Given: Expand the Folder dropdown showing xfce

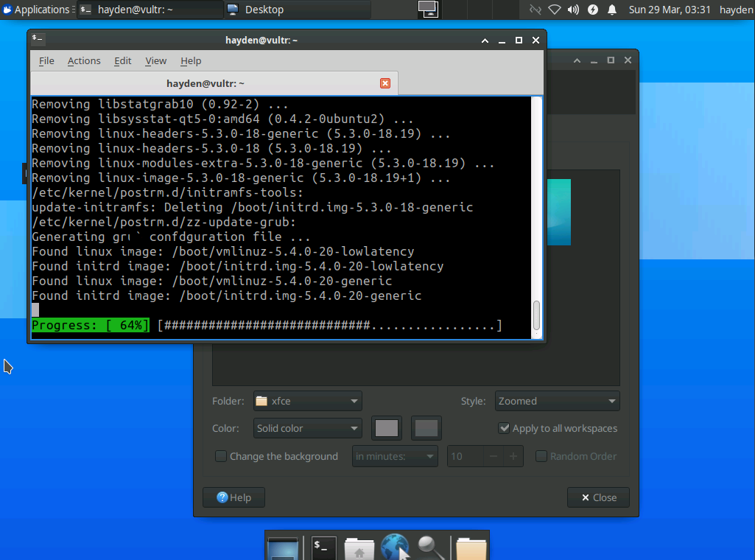Looking at the screenshot, I should [x=307, y=401].
